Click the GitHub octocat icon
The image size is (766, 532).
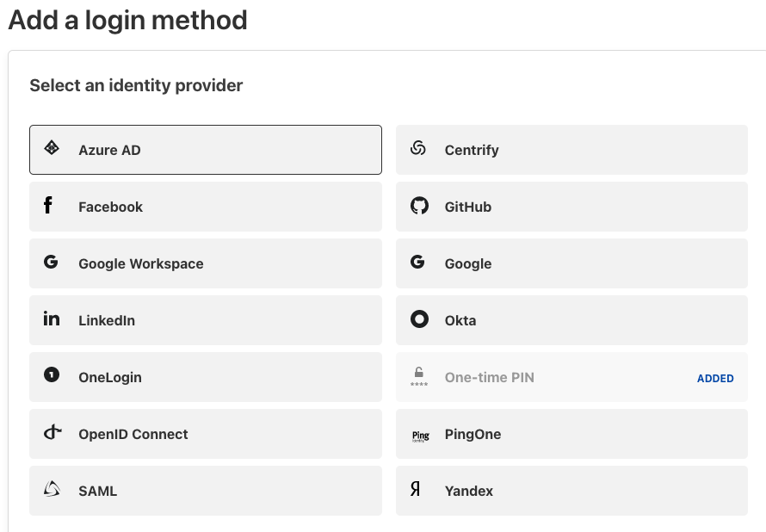[418, 206]
